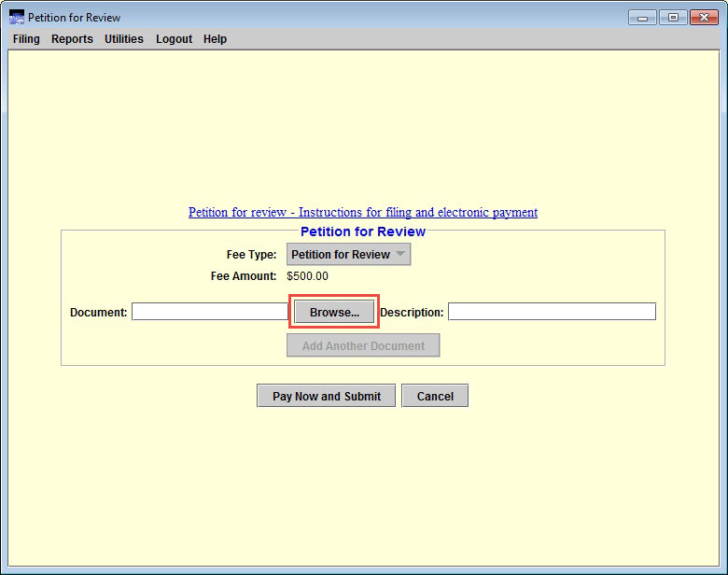
Task: Cancel the petition filing
Action: tap(435, 396)
